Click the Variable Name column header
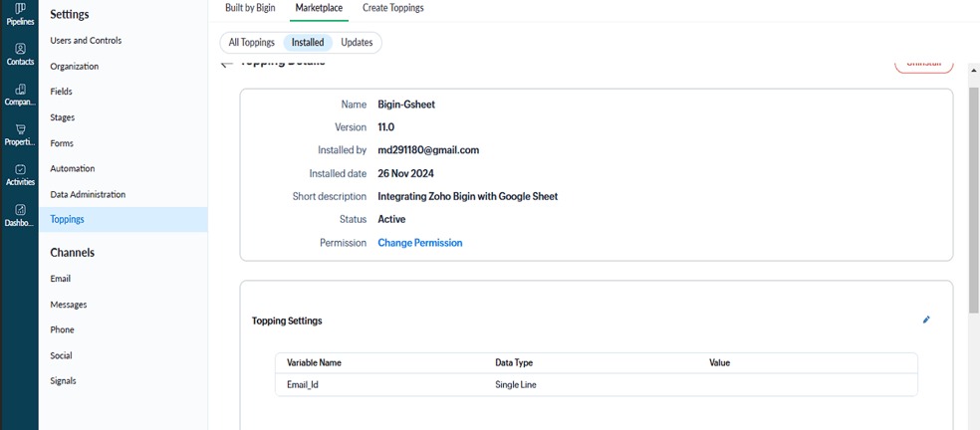The image size is (980, 430). click(314, 362)
